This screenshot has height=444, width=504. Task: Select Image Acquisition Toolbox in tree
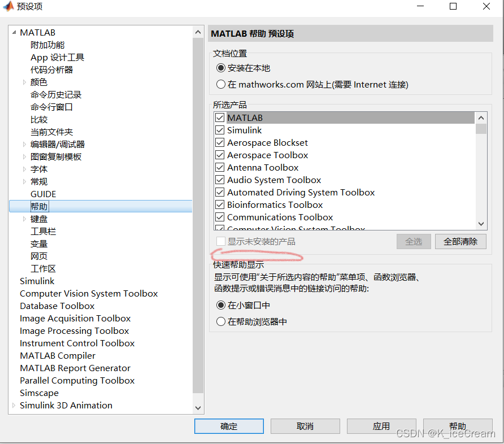click(x=75, y=319)
